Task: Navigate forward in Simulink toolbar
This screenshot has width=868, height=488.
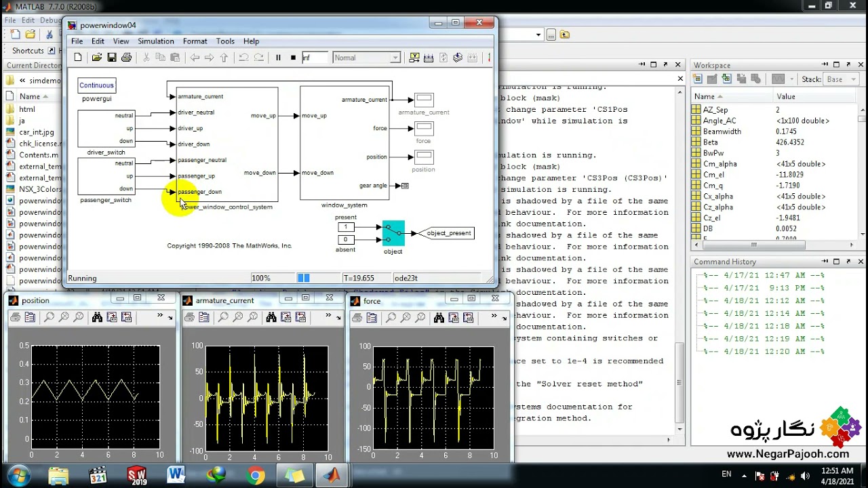Action: coord(209,58)
